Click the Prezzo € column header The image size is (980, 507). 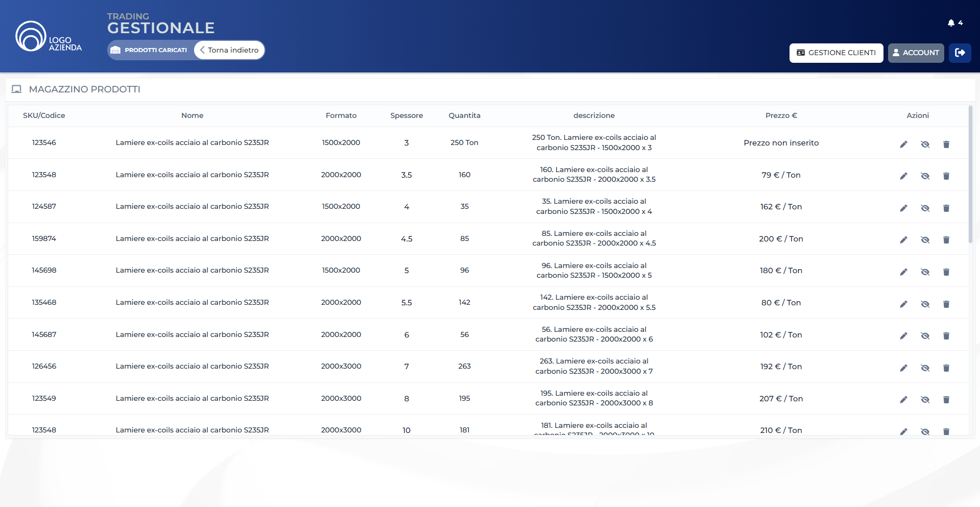(781, 115)
